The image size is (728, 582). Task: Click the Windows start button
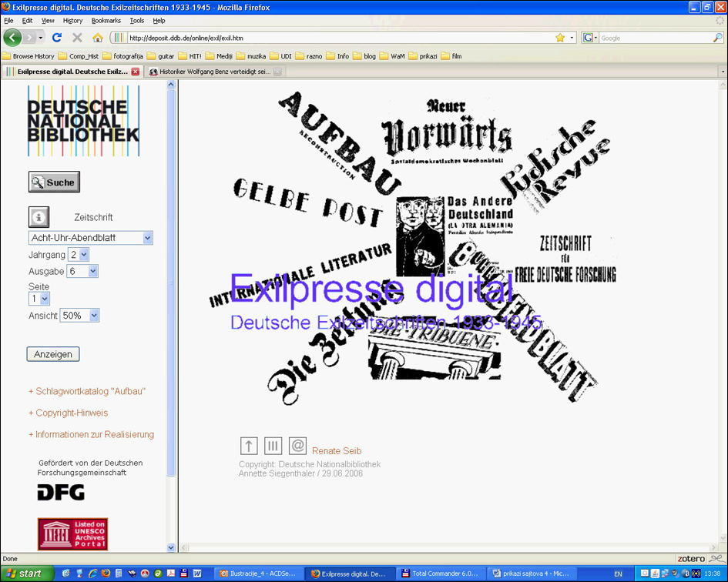coord(26,574)
